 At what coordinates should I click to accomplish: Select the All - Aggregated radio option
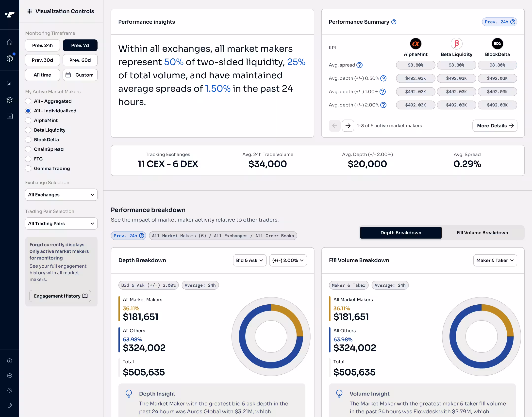coord(28,101)
